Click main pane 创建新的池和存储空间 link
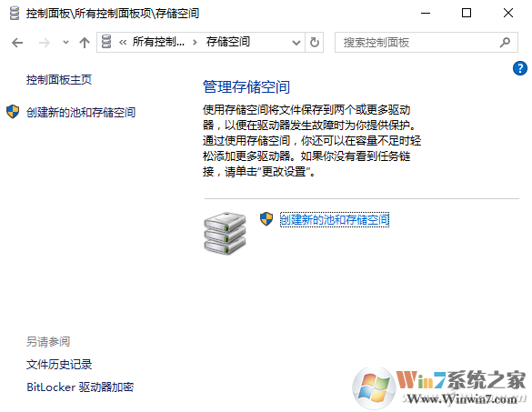The height and width of the screenshot is (412, 532). (335, 219)
